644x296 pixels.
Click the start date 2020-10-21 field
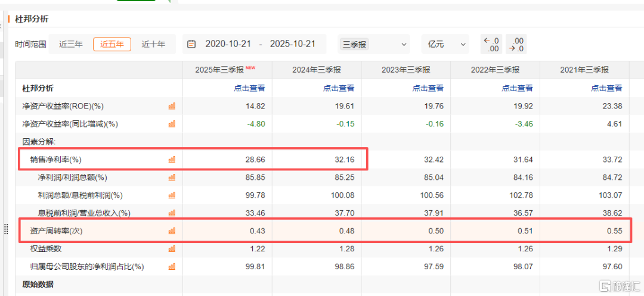(228, 44)
